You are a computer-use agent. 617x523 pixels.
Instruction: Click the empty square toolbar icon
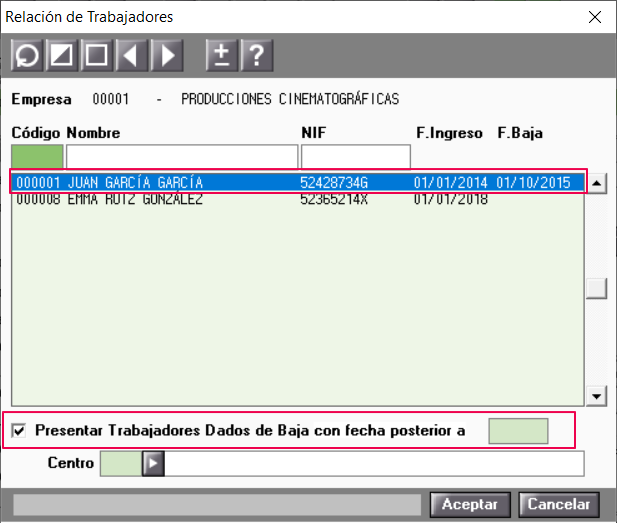[x=96, y=55]
